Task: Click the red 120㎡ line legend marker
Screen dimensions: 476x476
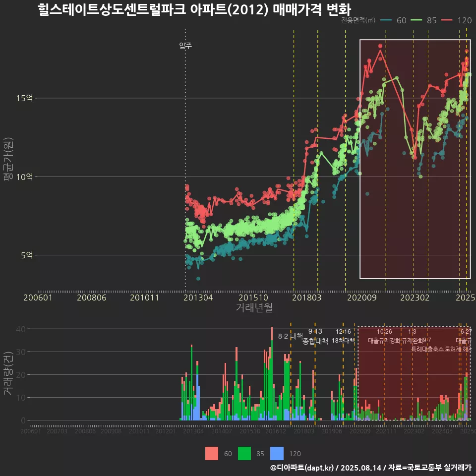Action: coord(447,20)
